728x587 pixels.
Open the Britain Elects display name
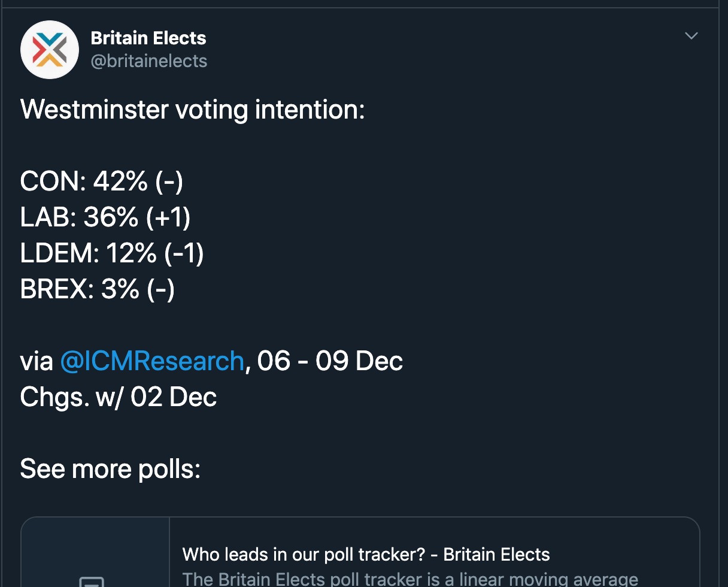[x=148, y=38]
